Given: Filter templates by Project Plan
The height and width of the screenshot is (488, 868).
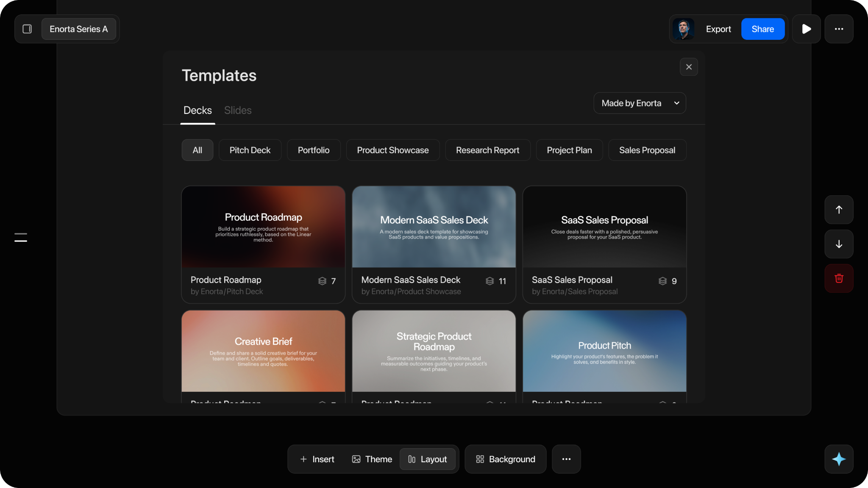Looking at the screenshot, I should tap(569, 150).
